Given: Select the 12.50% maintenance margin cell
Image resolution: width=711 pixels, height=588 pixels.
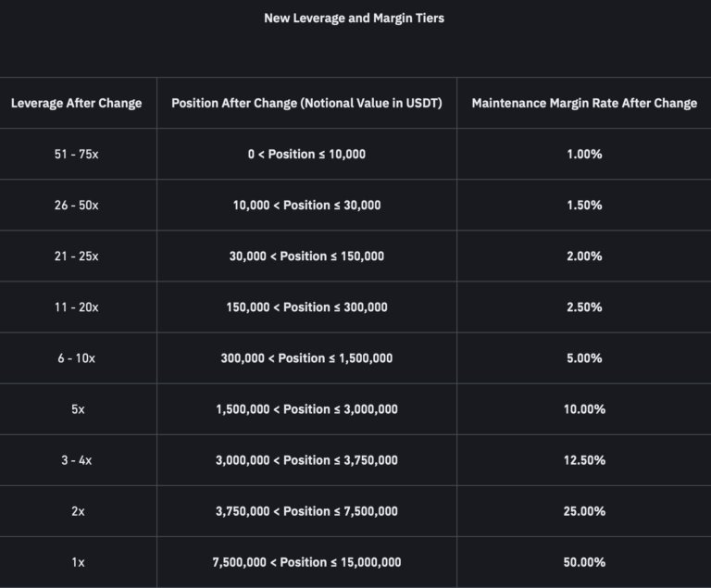Looking at the screenshot, I should tap(584, 459).
